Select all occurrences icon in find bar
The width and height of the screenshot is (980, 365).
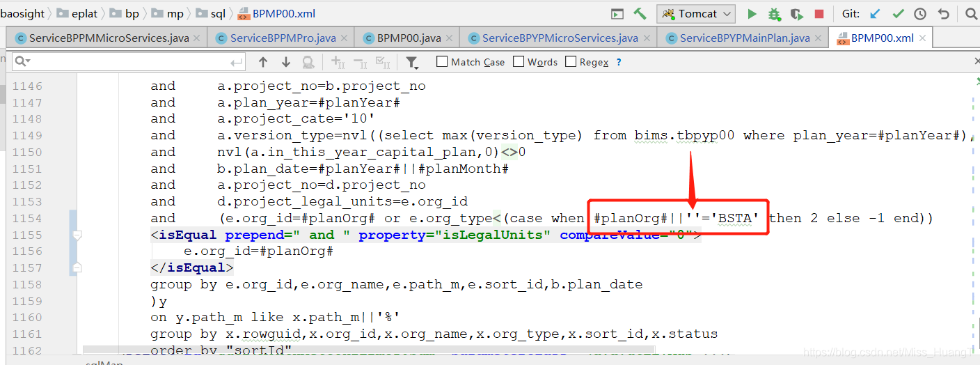(383, 63)
